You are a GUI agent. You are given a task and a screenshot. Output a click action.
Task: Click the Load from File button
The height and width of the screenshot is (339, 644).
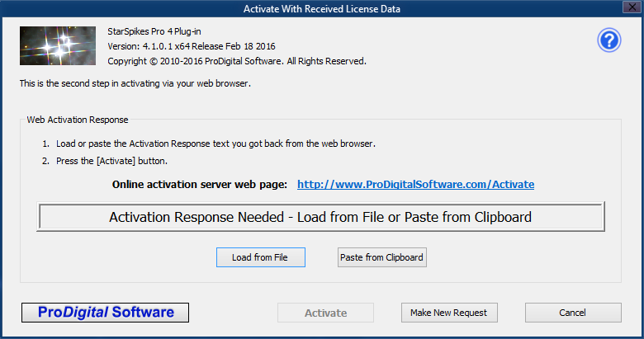click(261, 257)
